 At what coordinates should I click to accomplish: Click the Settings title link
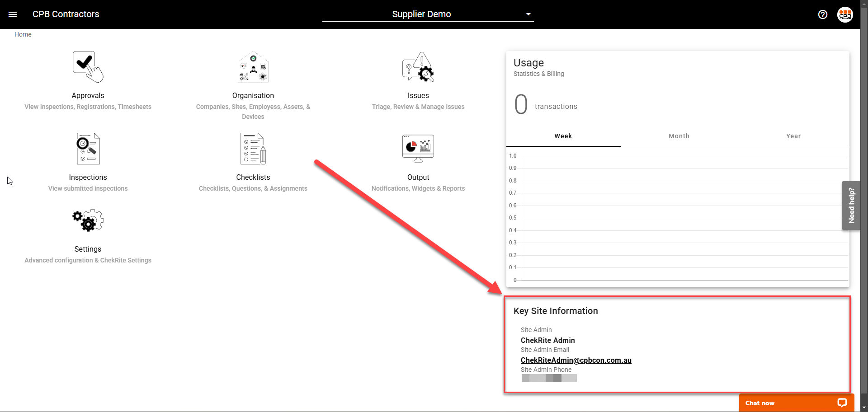(88, 249)
